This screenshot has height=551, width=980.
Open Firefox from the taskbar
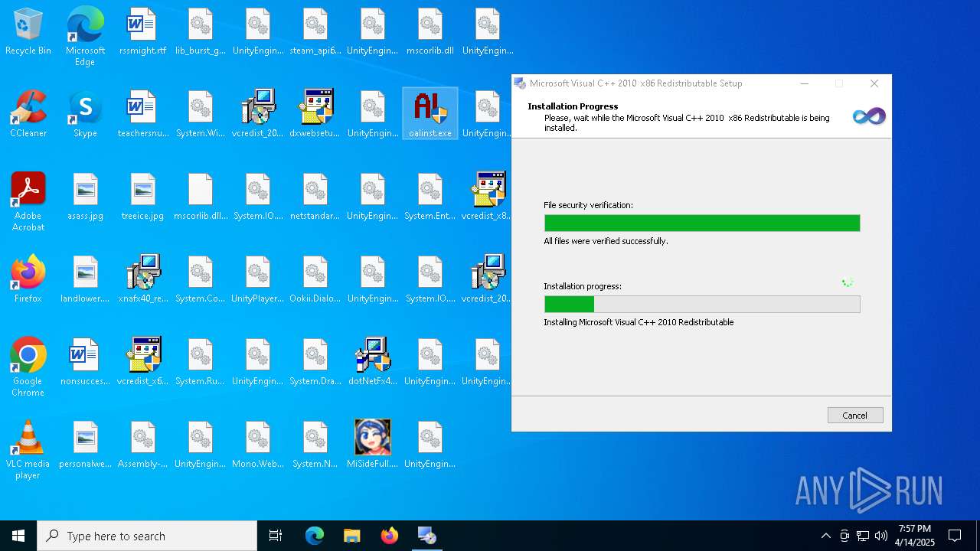[389, 536]
